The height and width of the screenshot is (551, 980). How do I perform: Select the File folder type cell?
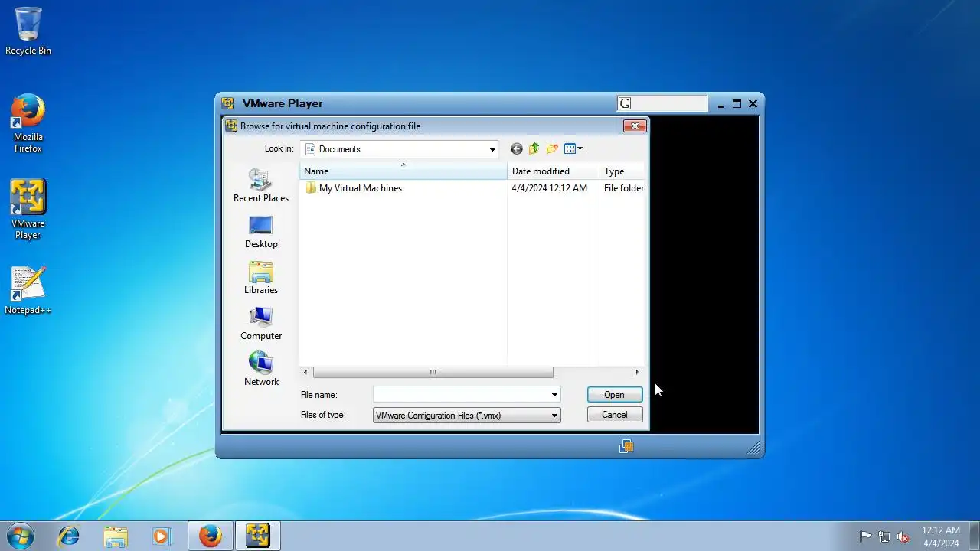coord(624,188)
